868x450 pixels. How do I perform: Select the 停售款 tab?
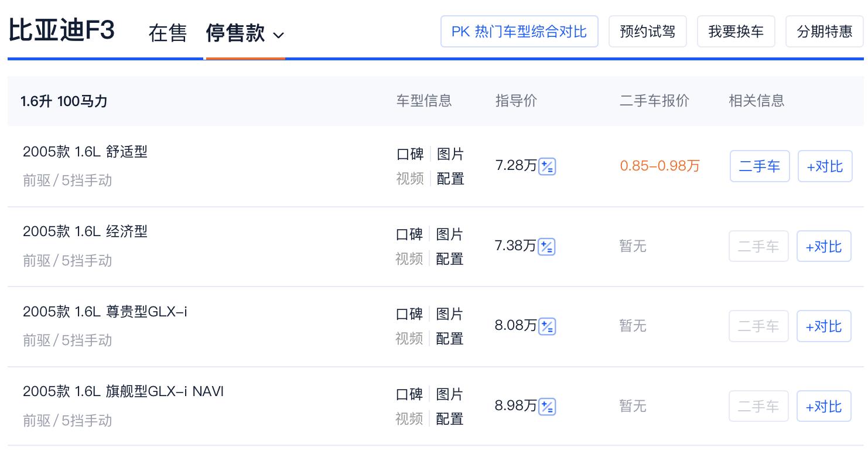click(237, 34)
